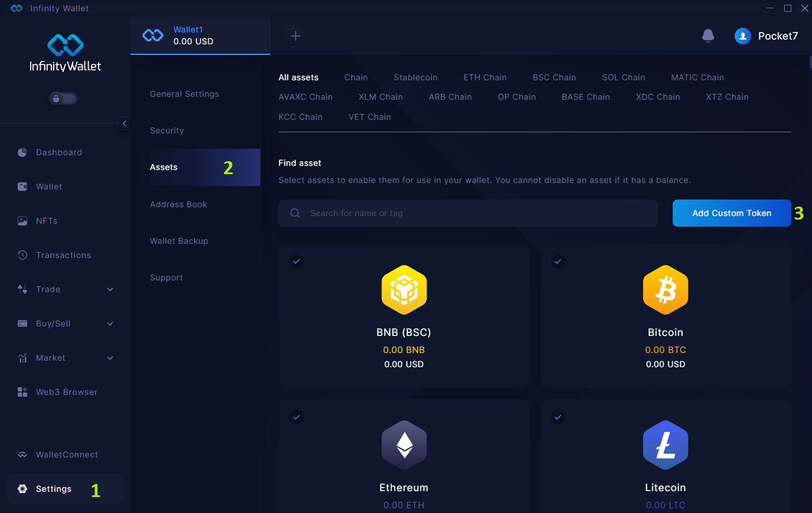Click the Wallet sidebar icon
The height and width of the screenshot is (513, 812).
pyautogui.click(x=22, y=187)
